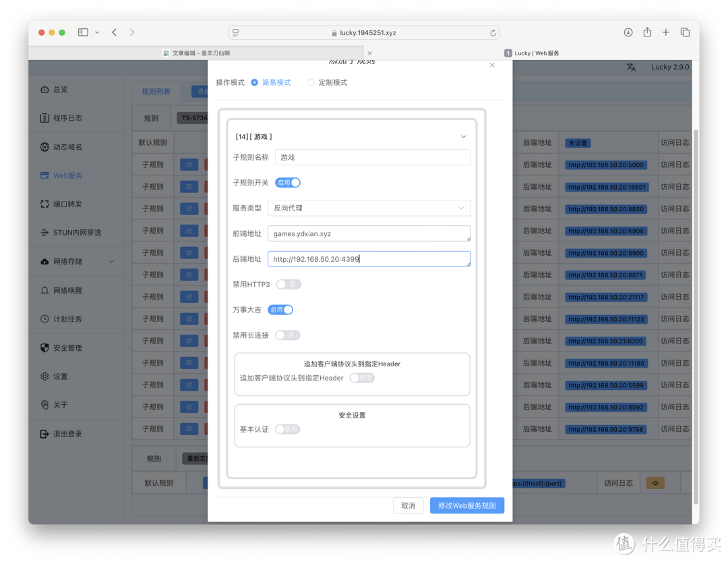Open 端口转发 port forwarding icon
This screenshot has height=562, width=728.
click(44, 204)
